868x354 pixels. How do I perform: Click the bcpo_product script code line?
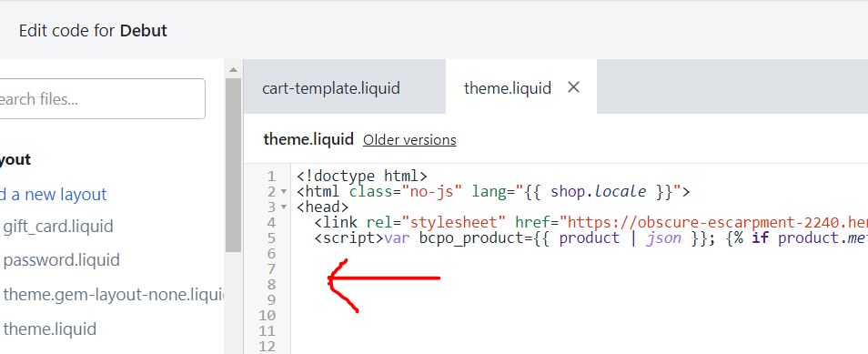click(x=590, y=238)
